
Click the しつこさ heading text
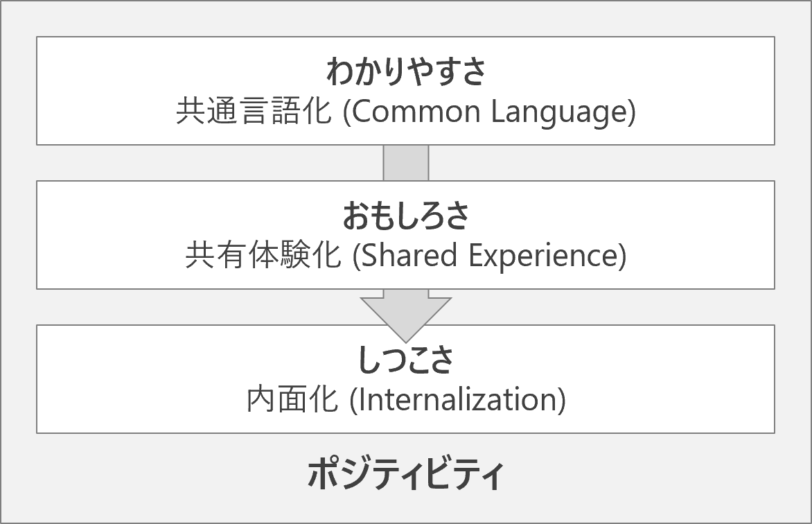pos(406,360)
